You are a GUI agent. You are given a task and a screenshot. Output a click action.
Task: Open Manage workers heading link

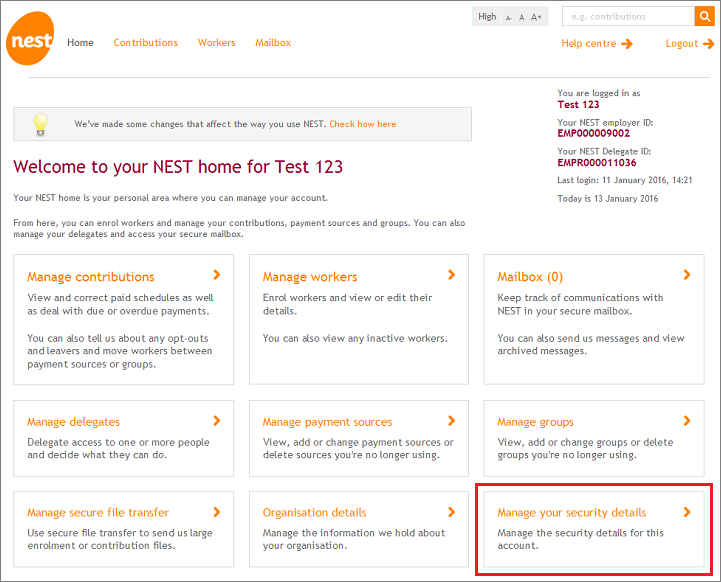pos(310,277)
